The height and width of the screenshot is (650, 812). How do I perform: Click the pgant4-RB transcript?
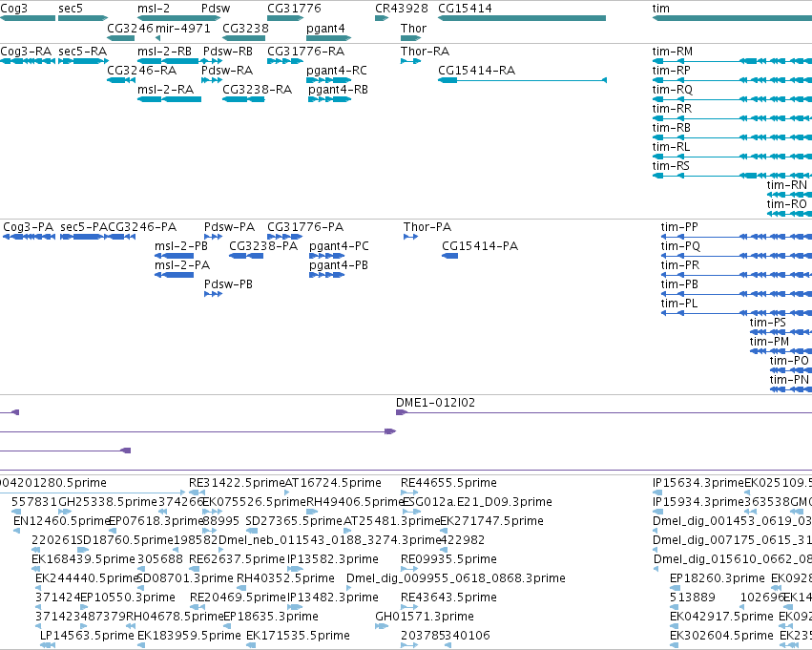330,99
